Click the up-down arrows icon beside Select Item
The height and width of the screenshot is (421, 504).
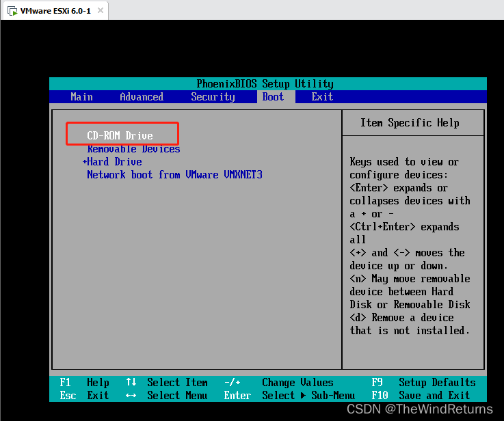pos(131,382)
